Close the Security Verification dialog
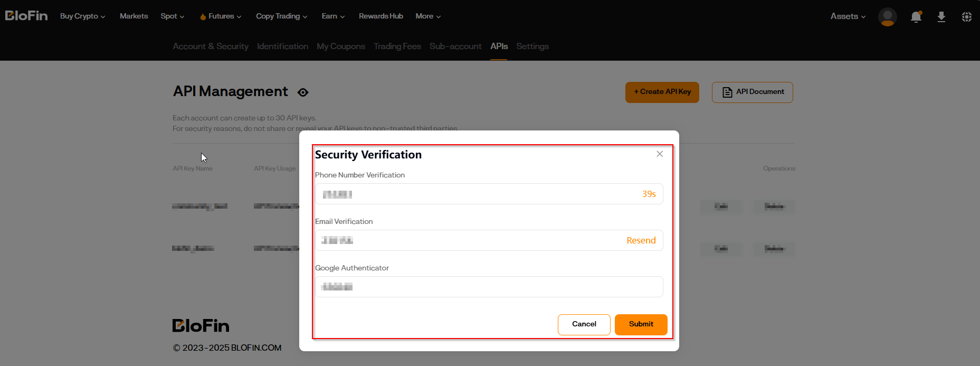This screenshot has height=366, width=980. pyautogui.click(x=660, y=154)
